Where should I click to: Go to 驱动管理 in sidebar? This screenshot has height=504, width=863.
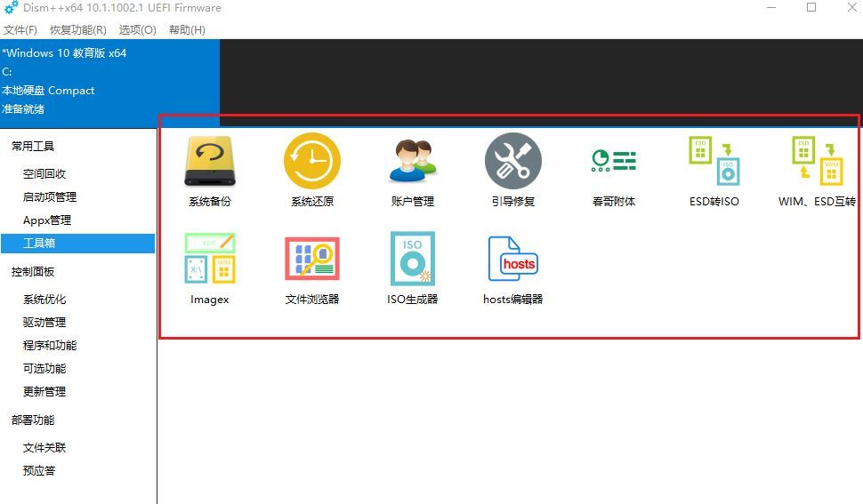[44, 322]
